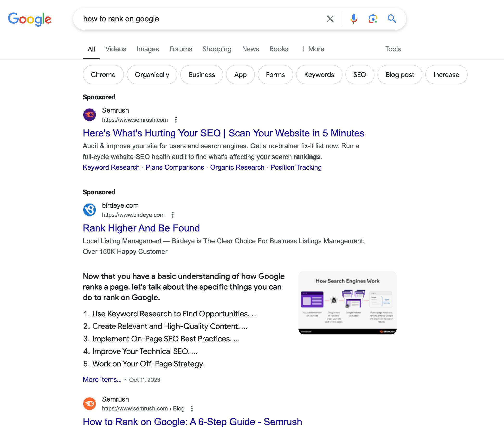This screenshot has height=435, width=504.
Task: Click inside the search query field
Action: pyautogui.click(x=170, y=19)
